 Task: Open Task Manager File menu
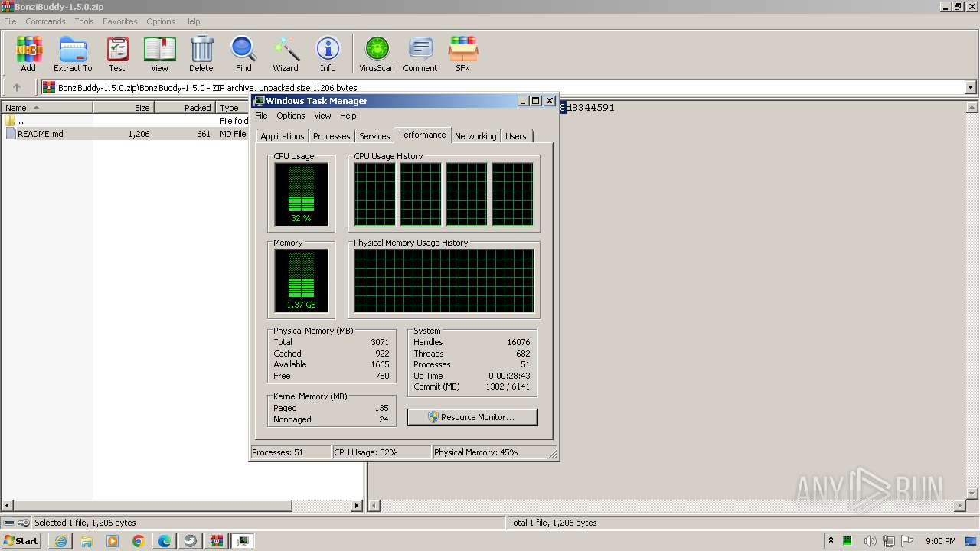point(261,116)
